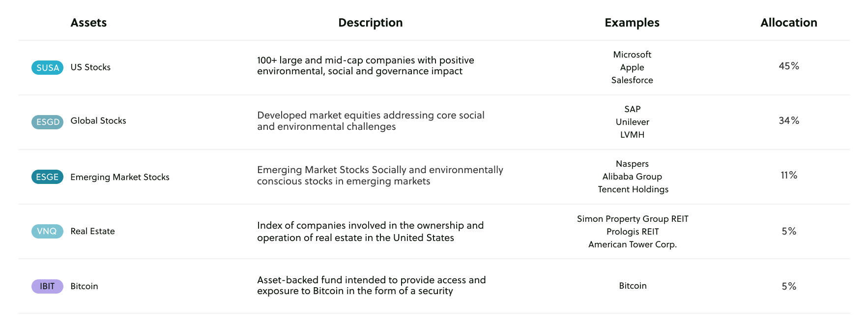Click Simon Property Group REIT example
Viewport: 868px width, 329px height.
coord(633,219)
